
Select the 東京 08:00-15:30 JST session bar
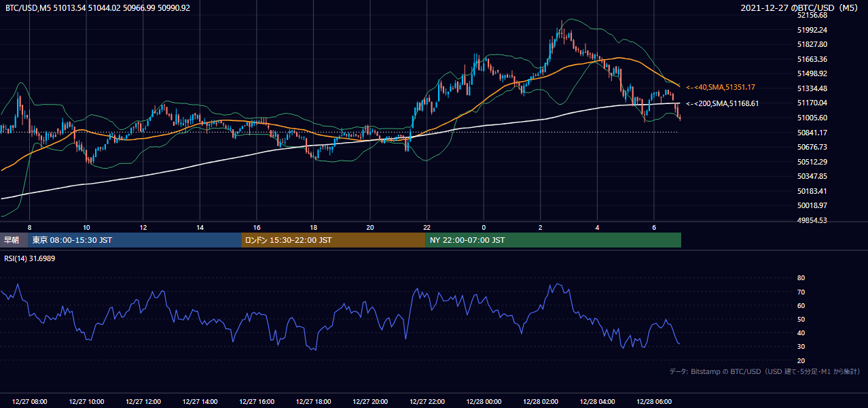135,240
